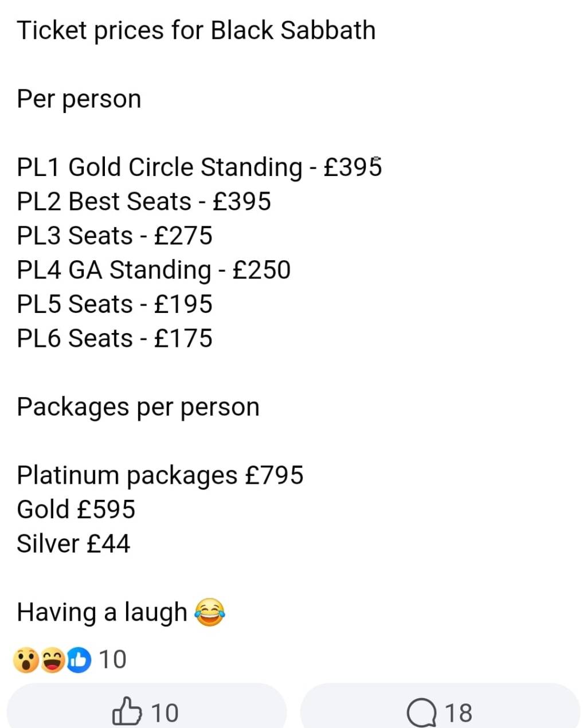The image size is (587, 728).
Task: Click the "Gold £595" line
Action: (x=76, y=510)
